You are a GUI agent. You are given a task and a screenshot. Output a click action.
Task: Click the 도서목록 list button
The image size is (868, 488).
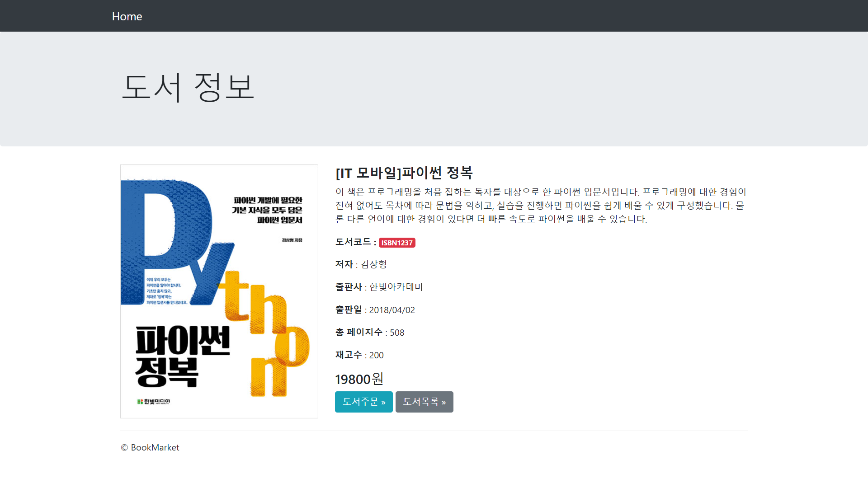pos(424,402)
